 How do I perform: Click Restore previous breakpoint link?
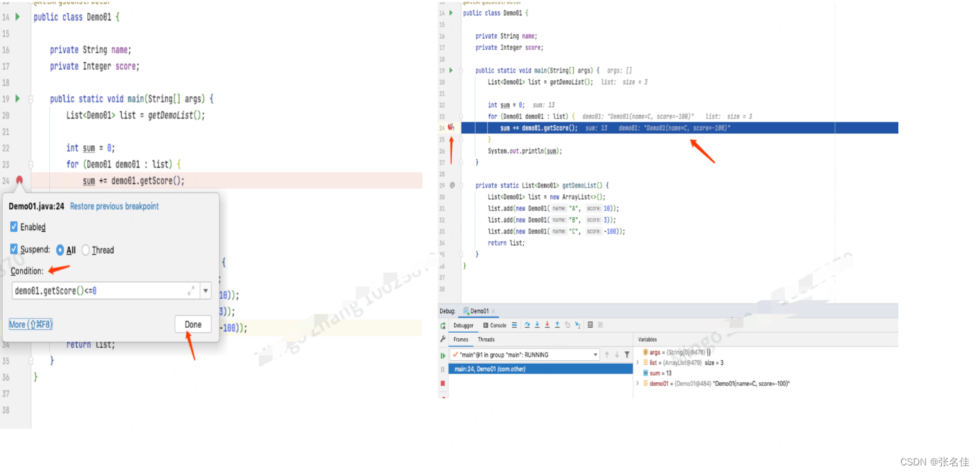(x=114, y=206)
